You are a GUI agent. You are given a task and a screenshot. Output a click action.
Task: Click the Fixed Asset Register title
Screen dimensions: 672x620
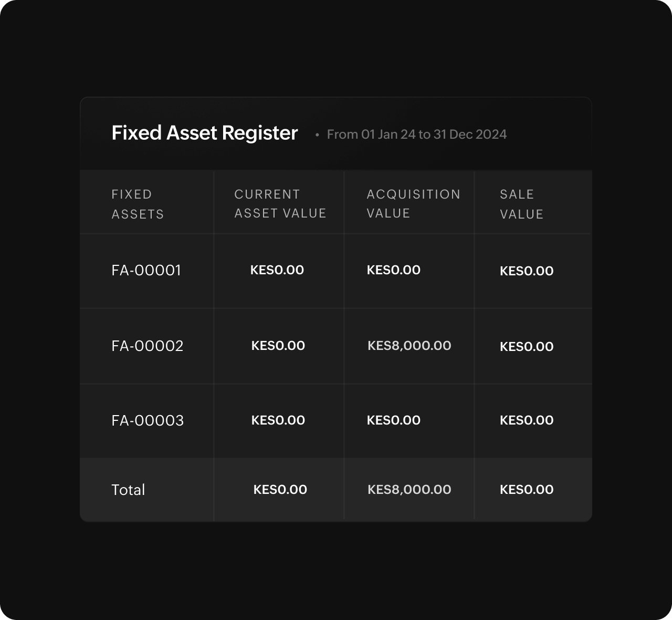point(204,133)
